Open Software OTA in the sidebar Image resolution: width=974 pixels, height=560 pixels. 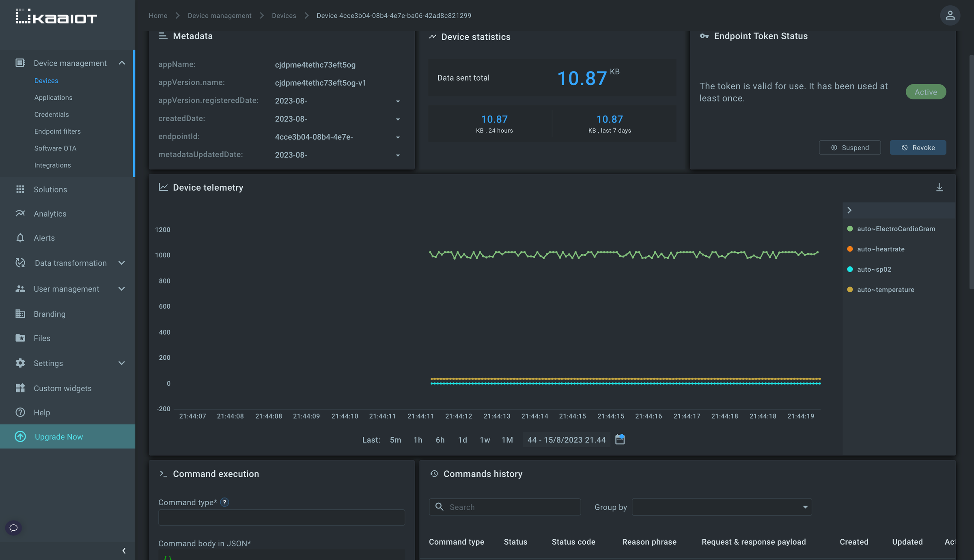pos(55,148)
